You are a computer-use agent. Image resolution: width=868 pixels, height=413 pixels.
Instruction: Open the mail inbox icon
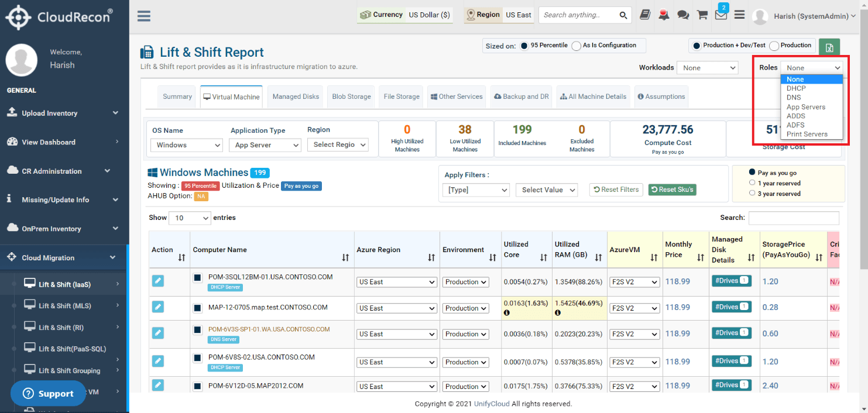[x=721, y=15]
